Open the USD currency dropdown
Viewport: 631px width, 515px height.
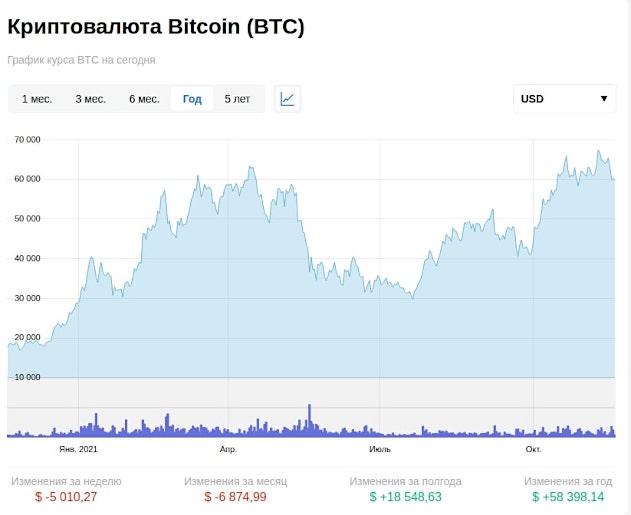(564, 99)
